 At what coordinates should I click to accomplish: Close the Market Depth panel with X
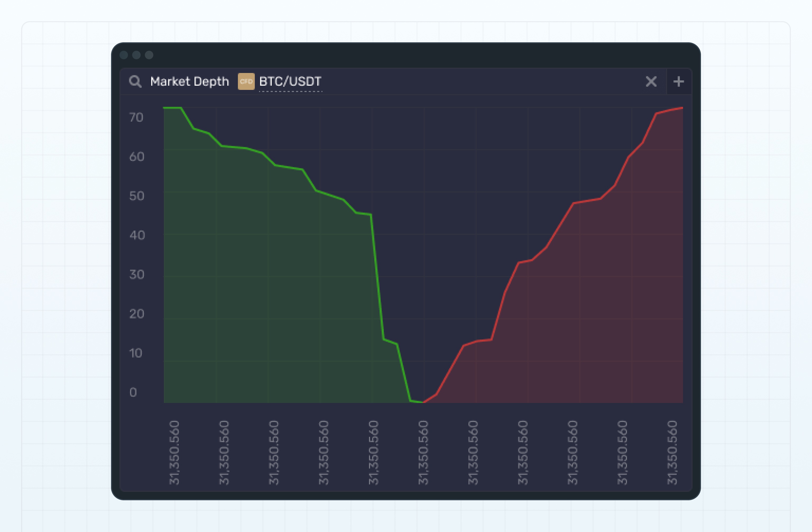coord(651,81)
